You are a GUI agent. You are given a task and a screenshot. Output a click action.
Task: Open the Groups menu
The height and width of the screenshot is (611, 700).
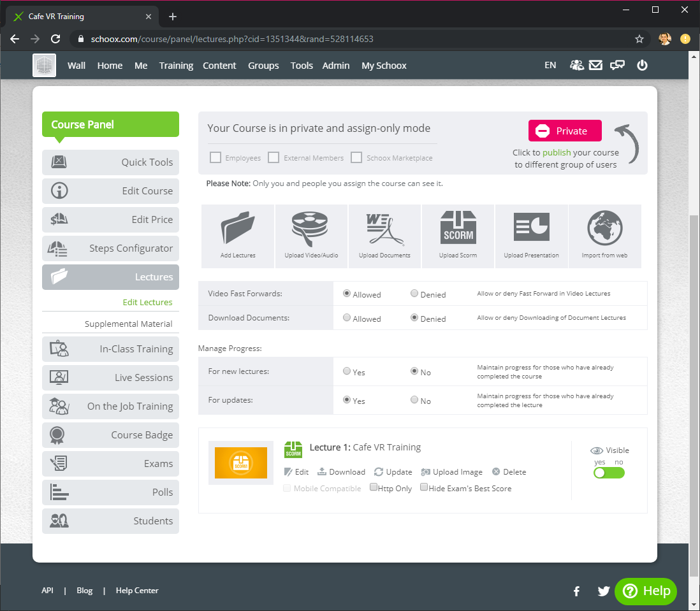pyautogui.click(x=263, y=66)
